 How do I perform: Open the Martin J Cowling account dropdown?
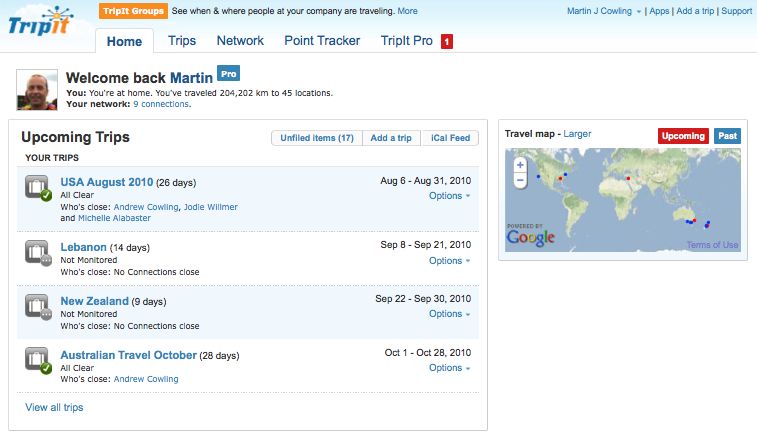tap(604, 11)
